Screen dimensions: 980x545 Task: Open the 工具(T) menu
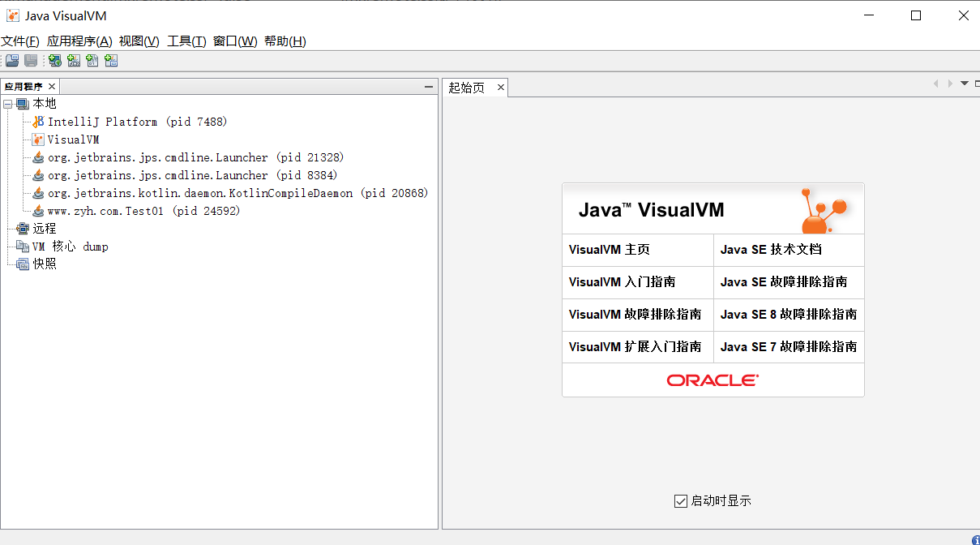coord(186,41)
